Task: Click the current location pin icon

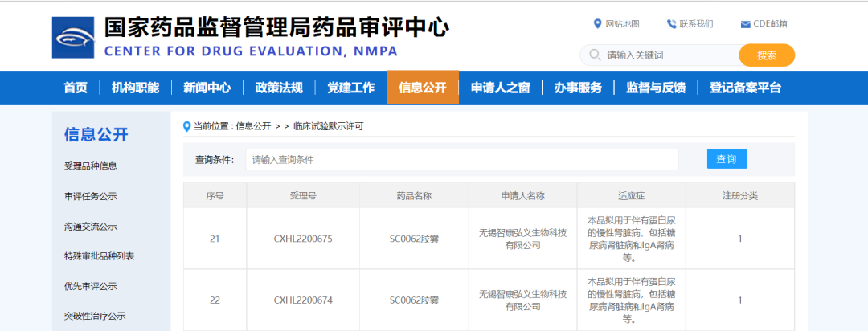Action: click(x=187, y=126)
